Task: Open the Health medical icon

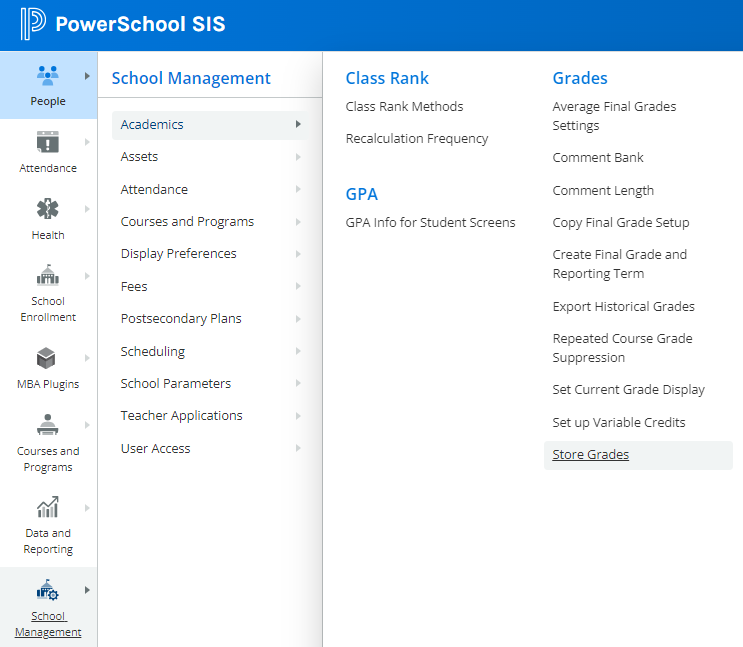Action: point(48,209)
